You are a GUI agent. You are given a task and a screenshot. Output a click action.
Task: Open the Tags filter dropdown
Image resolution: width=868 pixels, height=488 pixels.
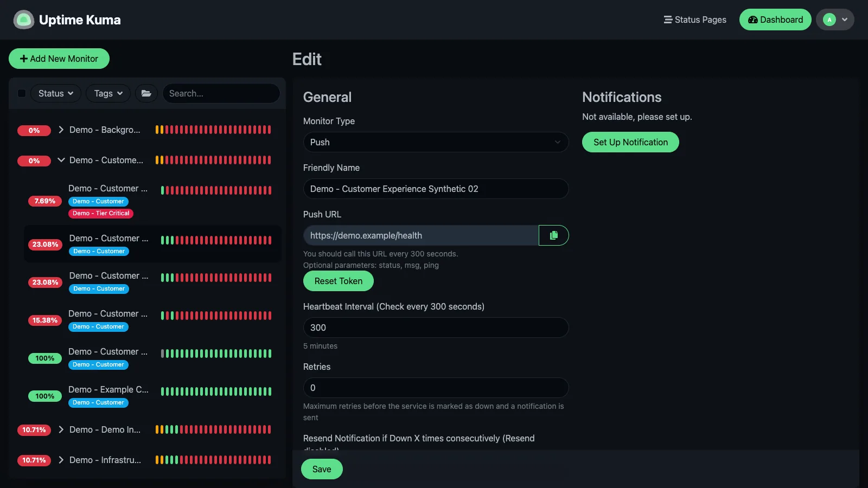pos(108,93)
